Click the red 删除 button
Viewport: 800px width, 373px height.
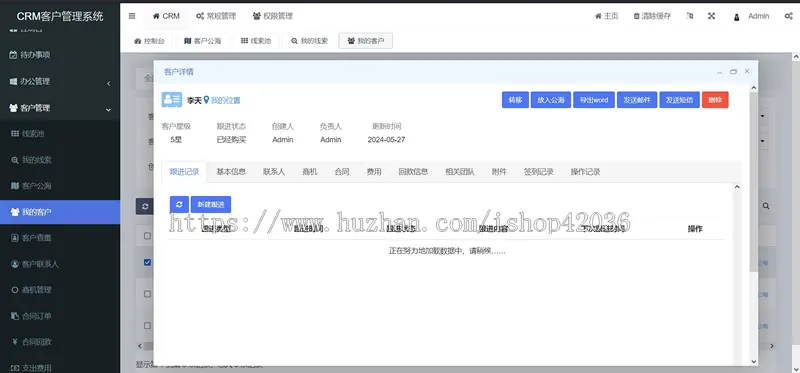715,100
